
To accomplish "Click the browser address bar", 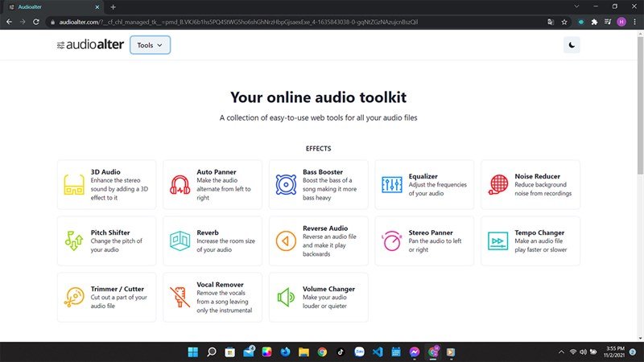I will coord(282,21).
